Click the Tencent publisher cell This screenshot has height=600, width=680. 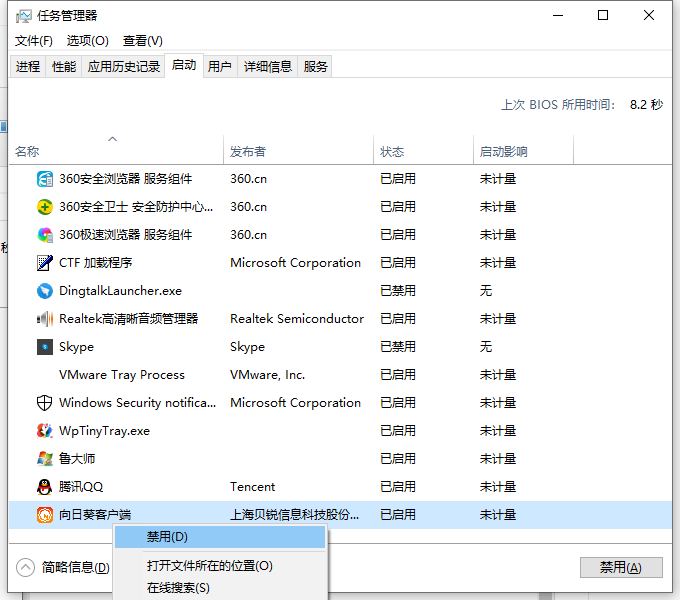(252, 487)
